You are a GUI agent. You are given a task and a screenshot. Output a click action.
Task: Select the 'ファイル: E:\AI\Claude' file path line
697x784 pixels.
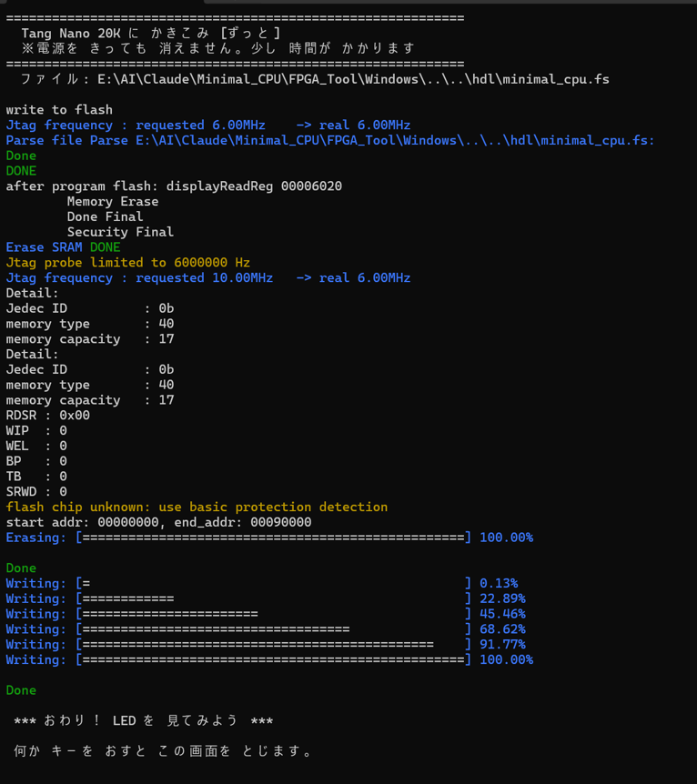pos(315,79)
